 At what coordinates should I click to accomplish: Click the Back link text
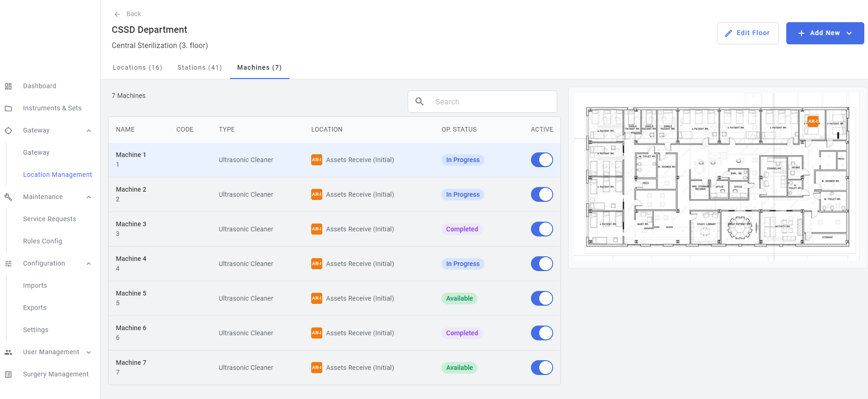click(x=134, y=14)
